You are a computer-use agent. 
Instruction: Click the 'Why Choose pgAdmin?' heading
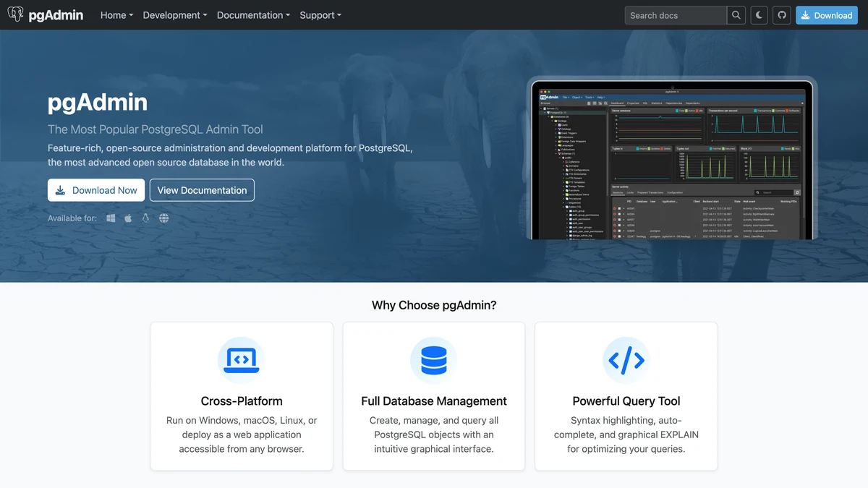coord(434,305)
